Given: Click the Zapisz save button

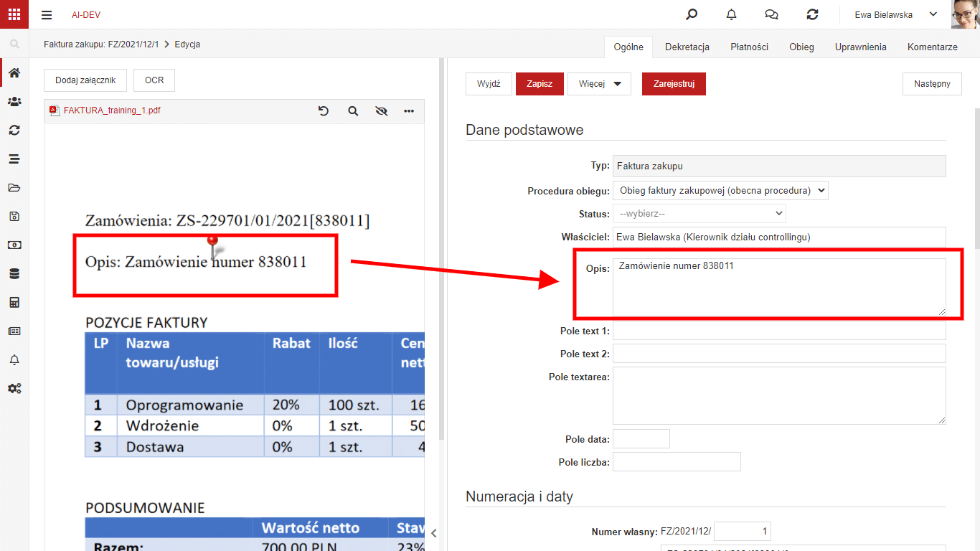Looking at the screenshot, I should [540, 84].
